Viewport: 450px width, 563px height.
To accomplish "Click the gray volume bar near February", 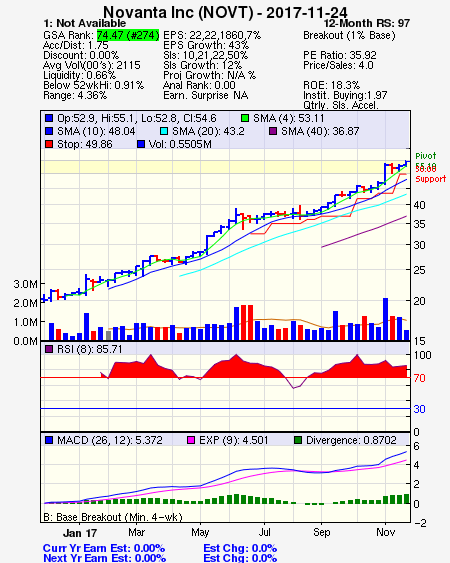I will pyautogui.click(x=108, y=335).
